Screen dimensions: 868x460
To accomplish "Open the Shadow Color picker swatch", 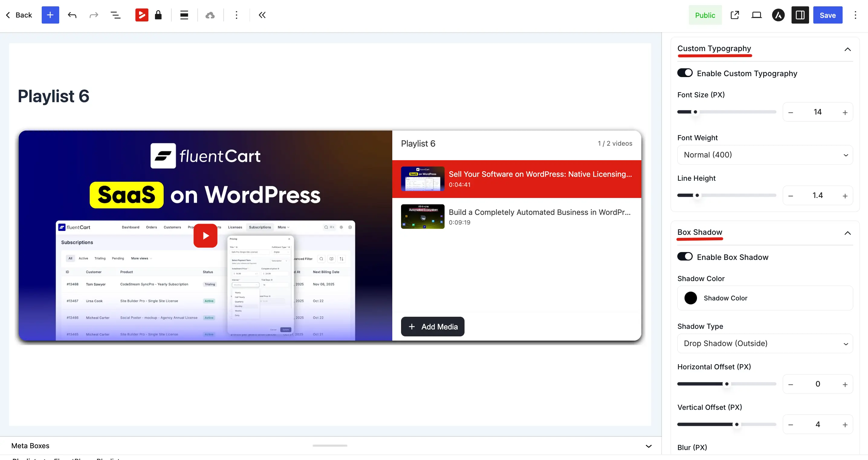I will coord(691,298).
